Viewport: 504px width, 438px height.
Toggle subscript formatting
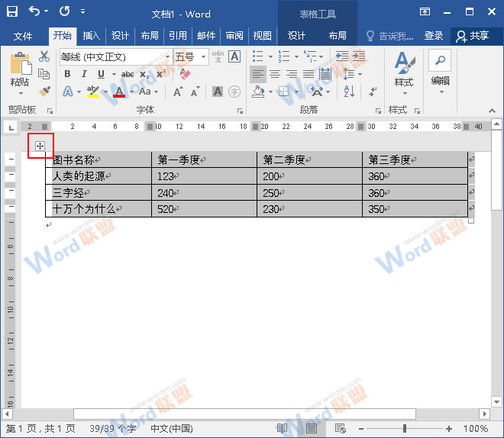[144, 74]
